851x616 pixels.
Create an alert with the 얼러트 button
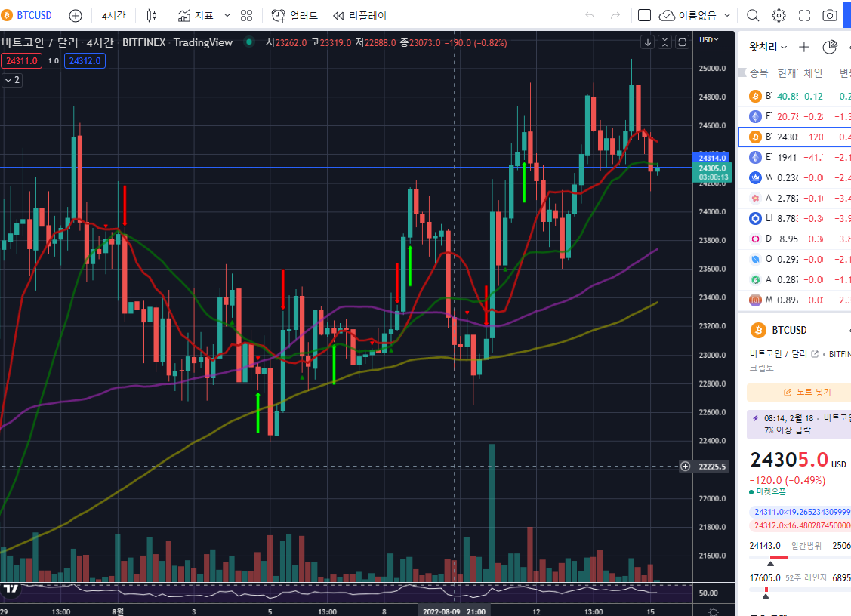(x=294, y=16)
